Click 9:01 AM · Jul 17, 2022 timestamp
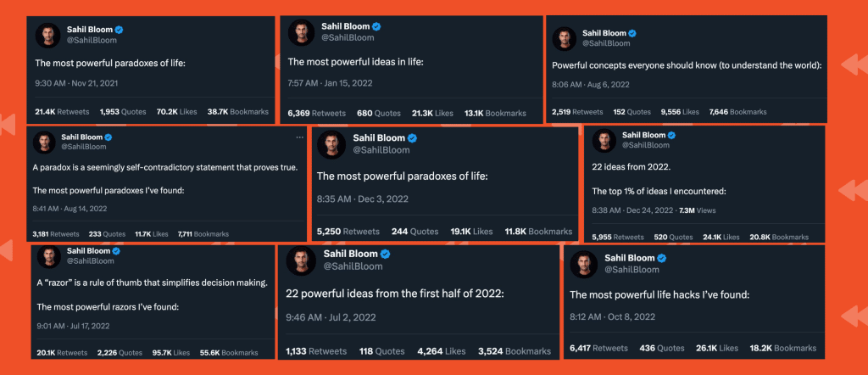868x375 pixels. 73,326
